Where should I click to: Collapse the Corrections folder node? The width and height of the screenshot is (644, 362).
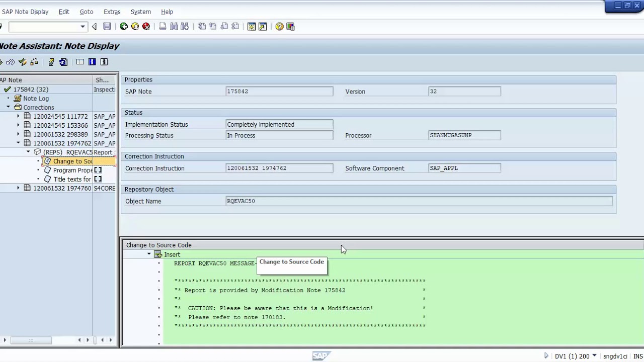(8, 107)
